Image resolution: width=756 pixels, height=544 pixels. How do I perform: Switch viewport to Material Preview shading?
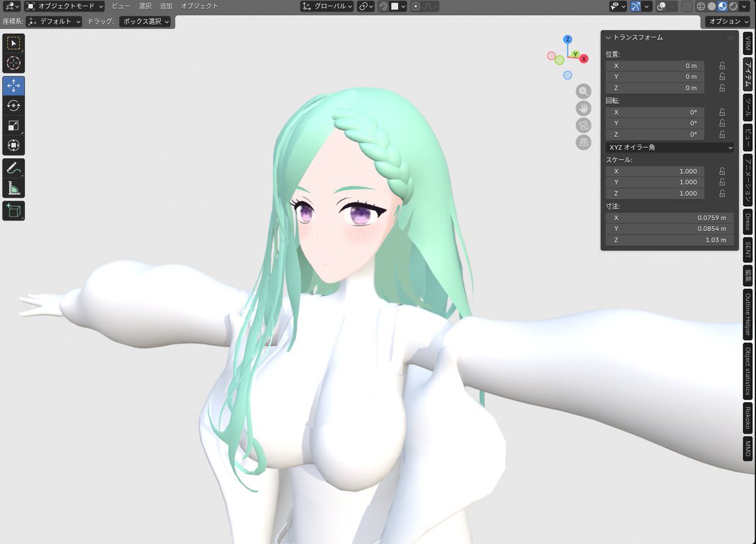(723, 6)
